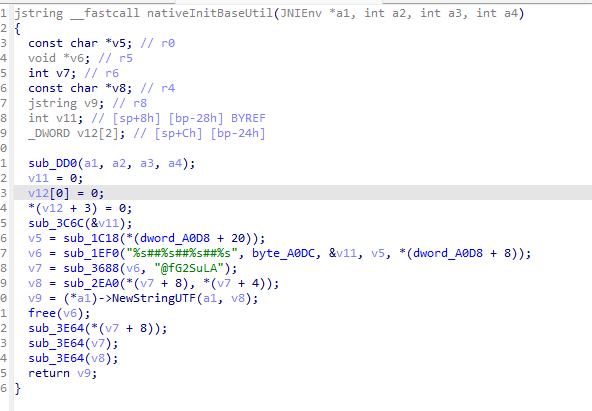Click _DWORD v12[2] declaration
The image size is (592, 411).
point(77,133)
